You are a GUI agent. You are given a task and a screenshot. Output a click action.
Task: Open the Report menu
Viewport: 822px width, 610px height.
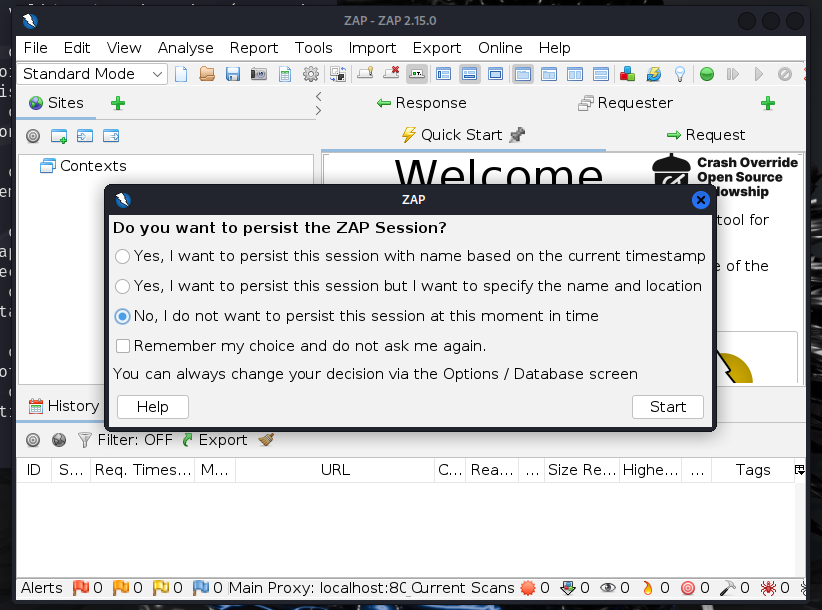pyautogui.click(x=254, y=48)
